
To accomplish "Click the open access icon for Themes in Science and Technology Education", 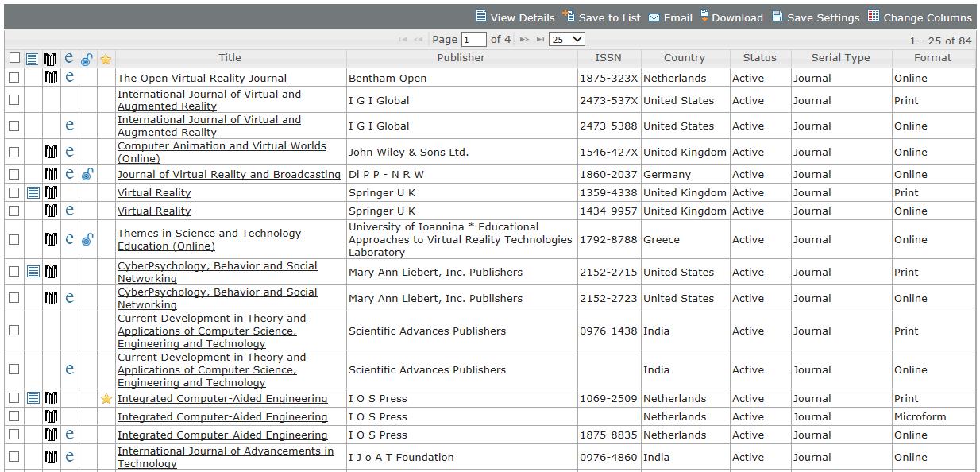I will click(87, 239).
